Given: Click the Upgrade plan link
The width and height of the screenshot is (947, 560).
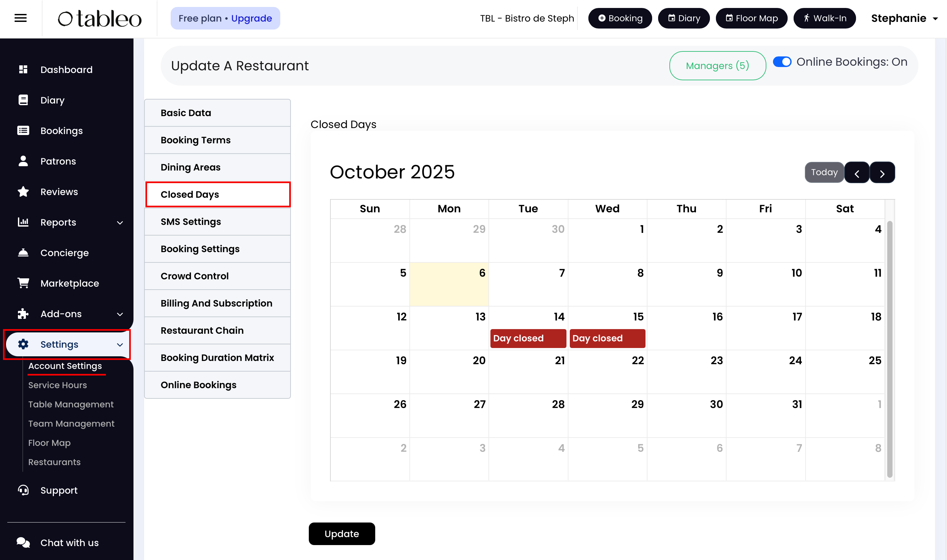Looking at the screenshot, I should point(251,18).
